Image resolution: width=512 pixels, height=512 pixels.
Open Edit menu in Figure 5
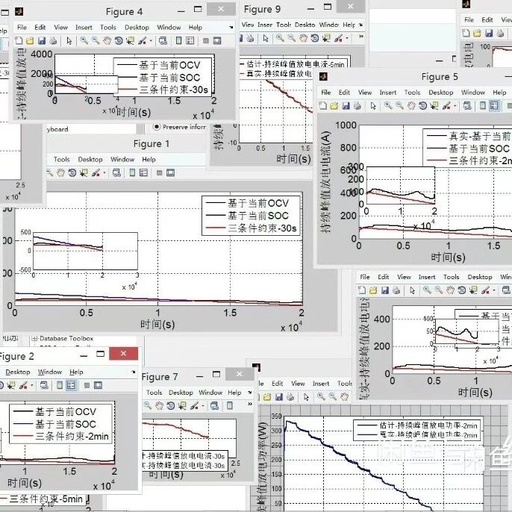tap(344, 92)
